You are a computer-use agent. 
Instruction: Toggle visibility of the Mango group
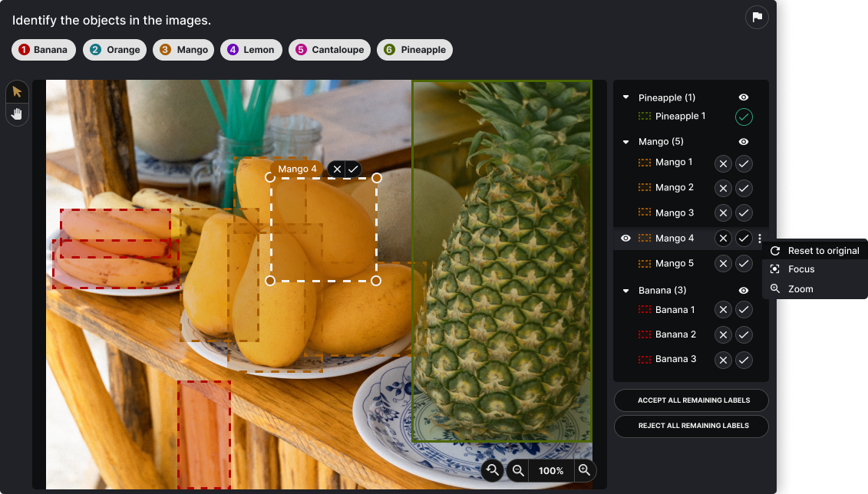[x=744, y=142]
